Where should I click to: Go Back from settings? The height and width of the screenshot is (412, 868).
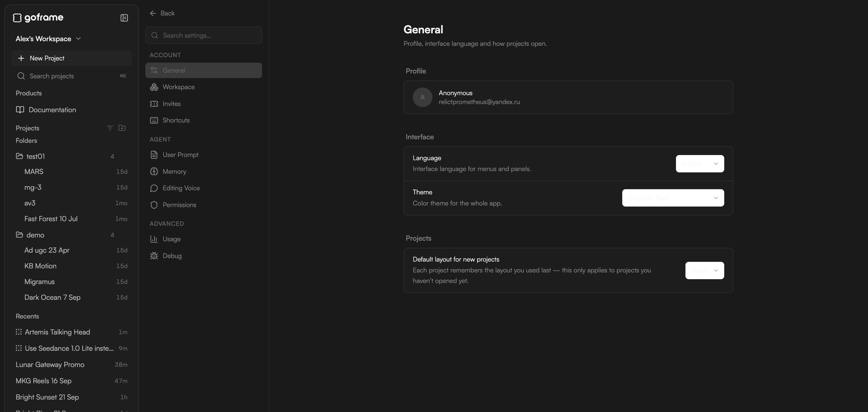coord(162,13)
